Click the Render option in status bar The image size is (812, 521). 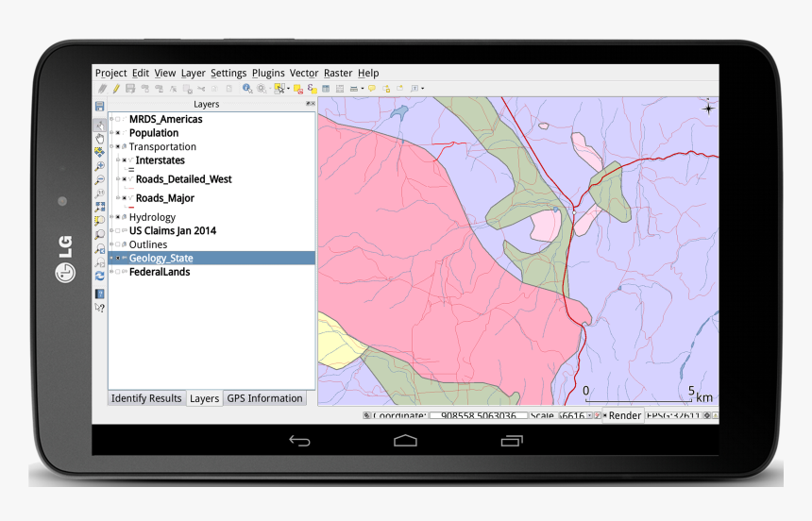(x=624, y=415)
